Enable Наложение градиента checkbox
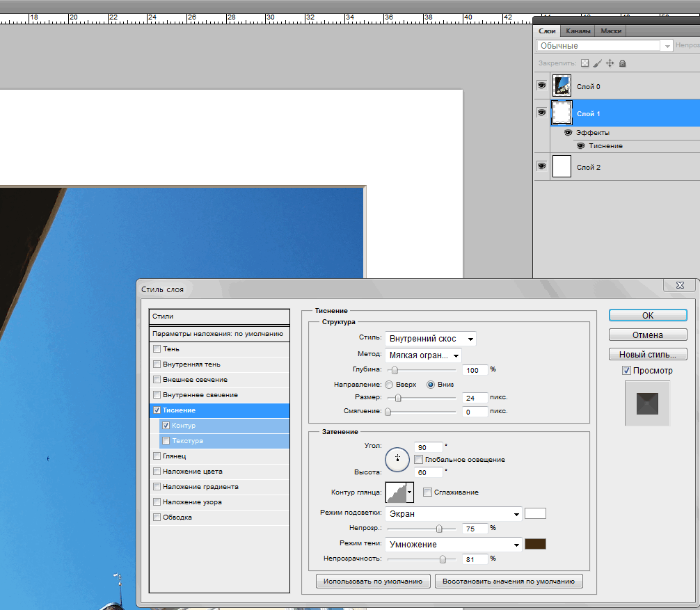 (x=157, y=486)
